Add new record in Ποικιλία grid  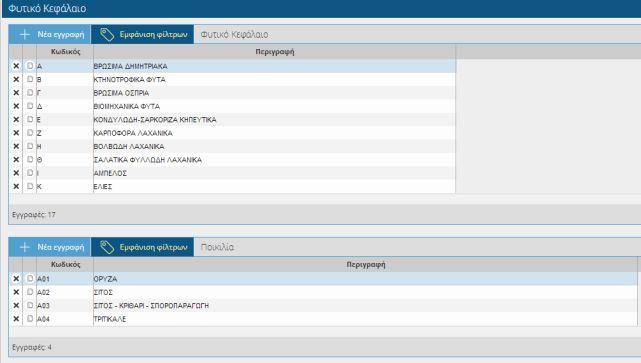[x=50, y=247]
